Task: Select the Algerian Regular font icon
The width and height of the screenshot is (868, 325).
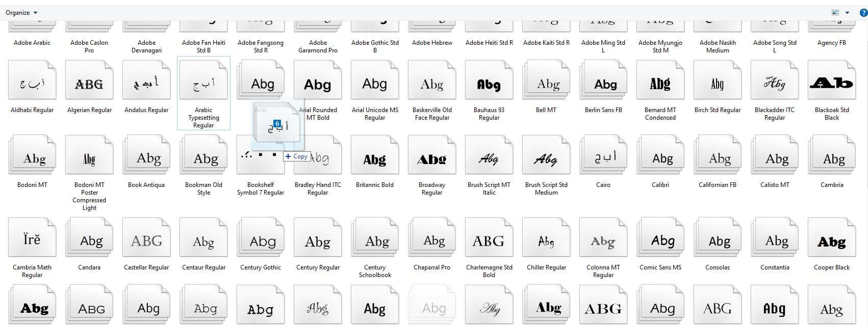Action: click(x=89, y=80)
